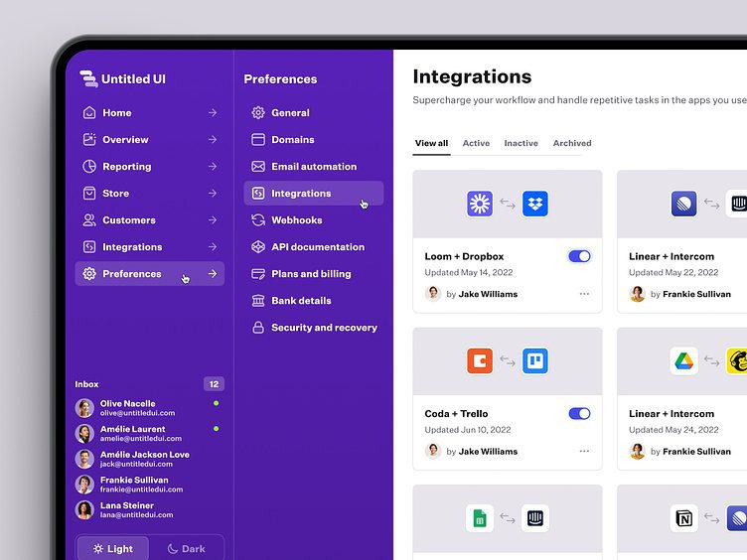Click the Notion app icon
This screenshot has width=747, height=560.
pos(684,518)
